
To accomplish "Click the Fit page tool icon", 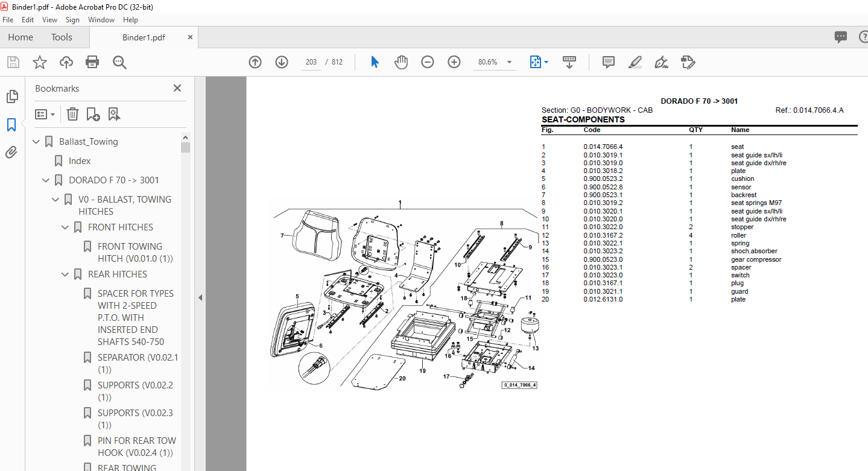I will (535, 62).
